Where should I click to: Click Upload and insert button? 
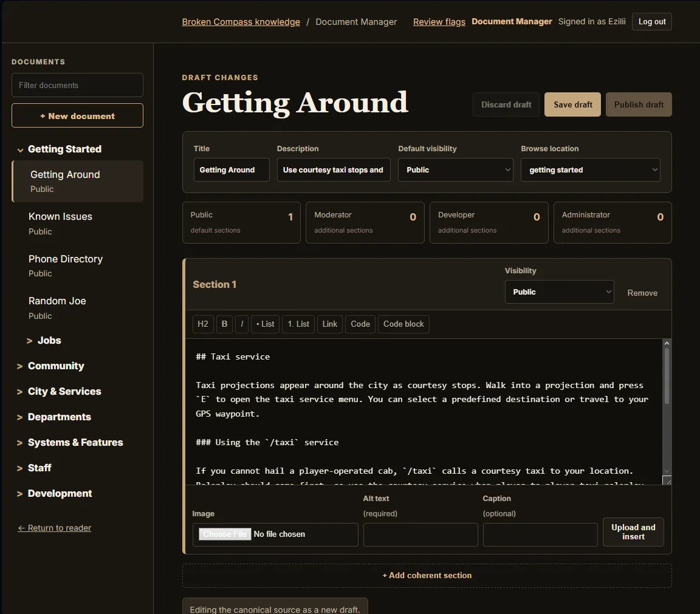(633, 532)
